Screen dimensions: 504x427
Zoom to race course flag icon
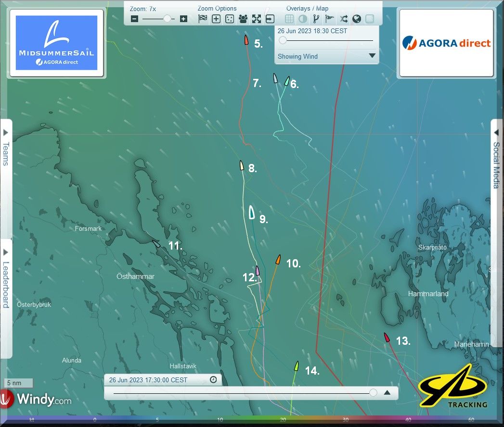click(x=203, y=19)
